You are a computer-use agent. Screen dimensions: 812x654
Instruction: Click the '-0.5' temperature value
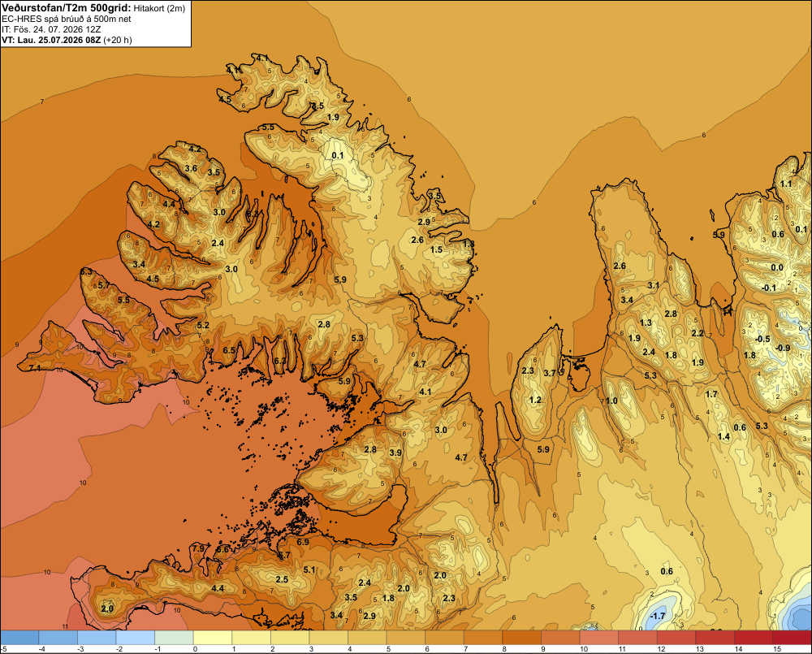(x=762, y=339)
